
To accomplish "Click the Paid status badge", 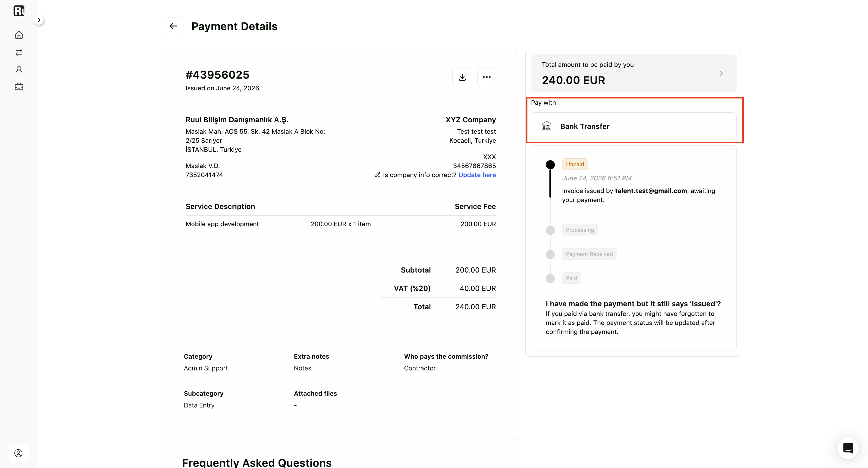I will [x=571, y=278].
